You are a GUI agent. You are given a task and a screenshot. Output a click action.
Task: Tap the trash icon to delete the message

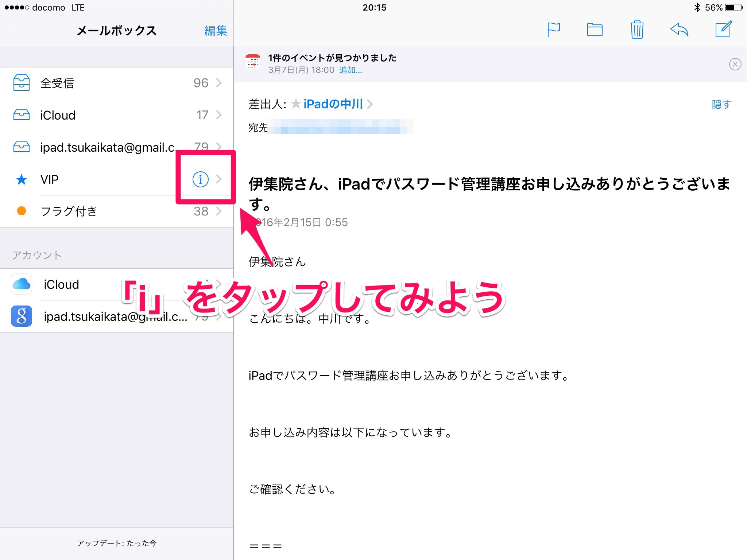(x=637, y=30)
